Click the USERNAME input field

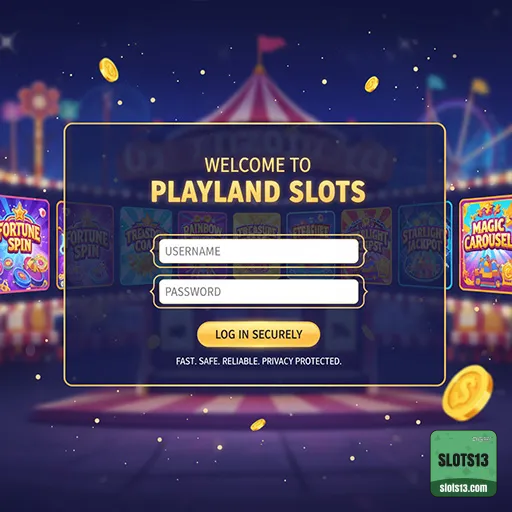click(x=259, y=251)
